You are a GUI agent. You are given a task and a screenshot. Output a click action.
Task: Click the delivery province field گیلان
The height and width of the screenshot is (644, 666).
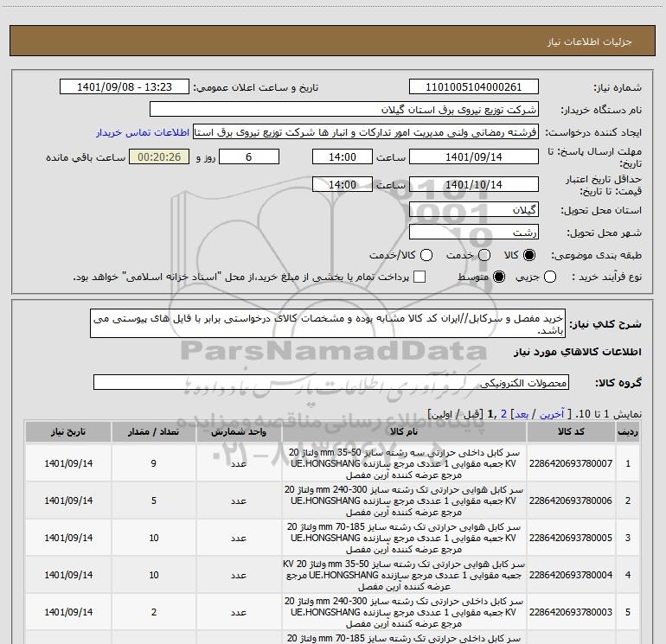click(x=474, y=209)
